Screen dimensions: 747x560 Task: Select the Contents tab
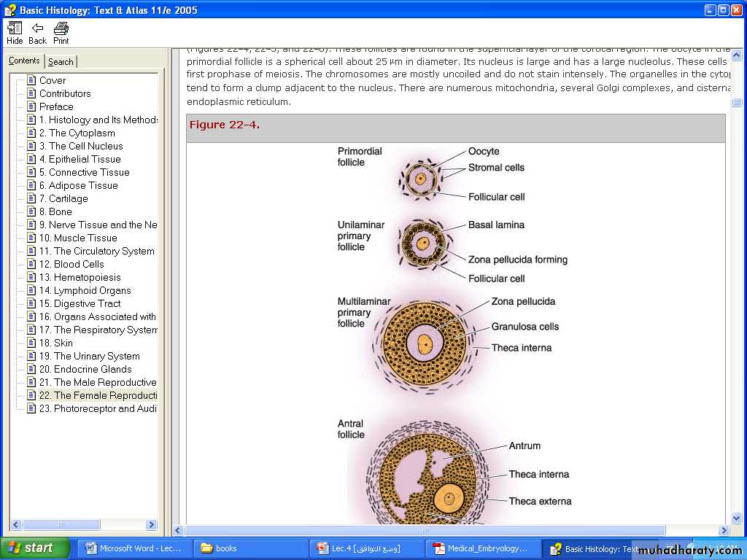(x=24, y=61)
